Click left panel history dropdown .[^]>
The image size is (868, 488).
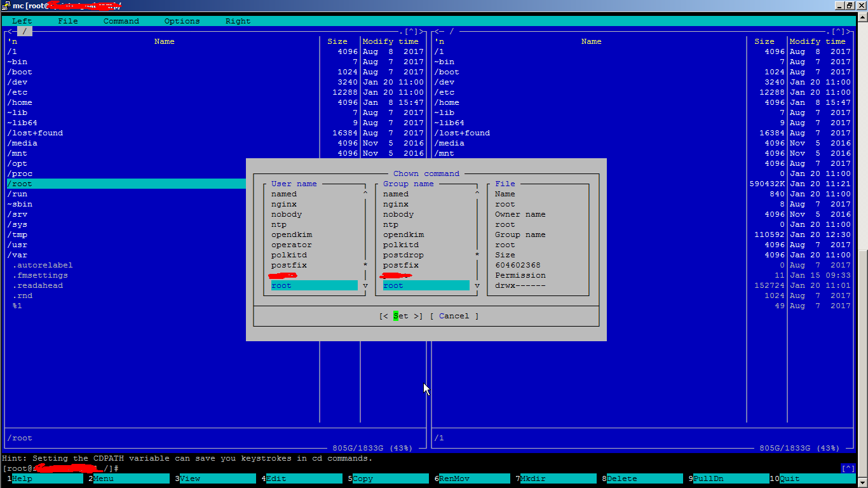pos(411,31)
